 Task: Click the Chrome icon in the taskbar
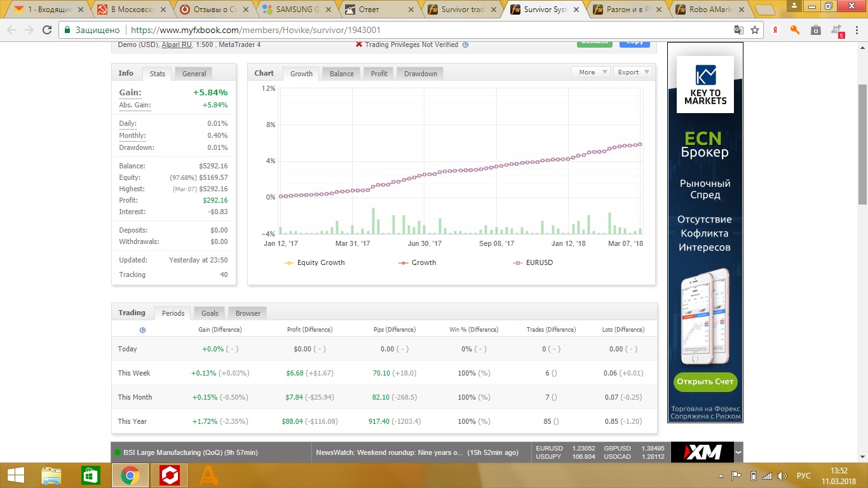[x=130, y=475]
